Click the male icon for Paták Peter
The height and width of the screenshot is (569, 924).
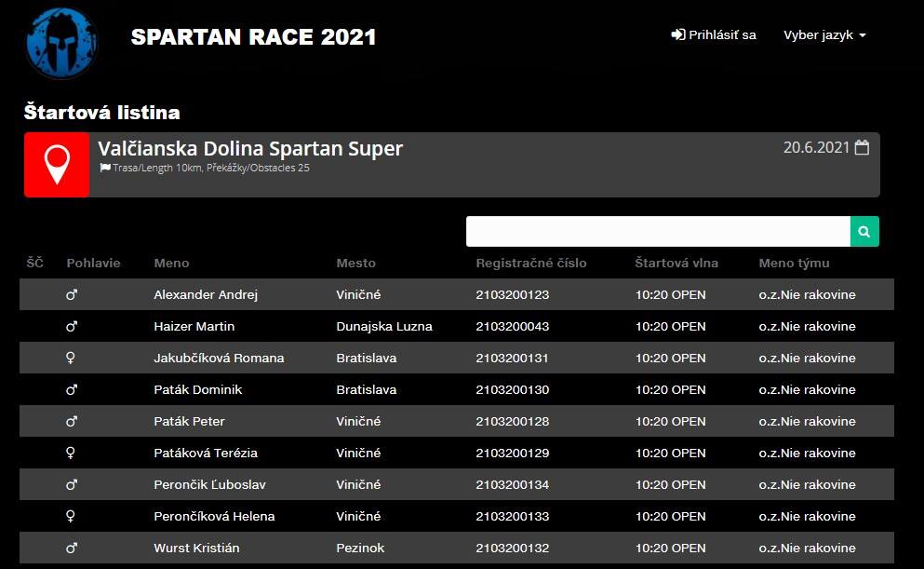click(72, 421)
